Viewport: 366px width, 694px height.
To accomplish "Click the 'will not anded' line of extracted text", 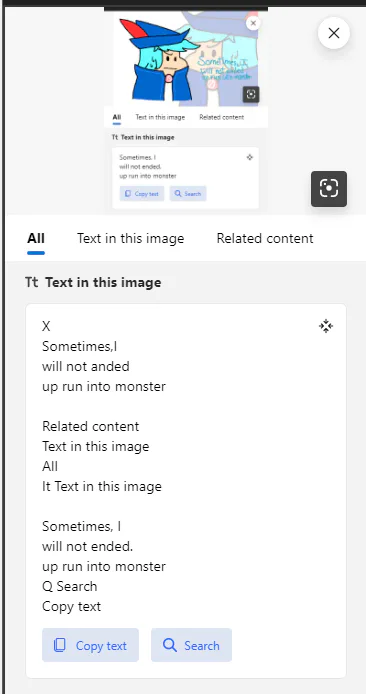I will [86, 366].
